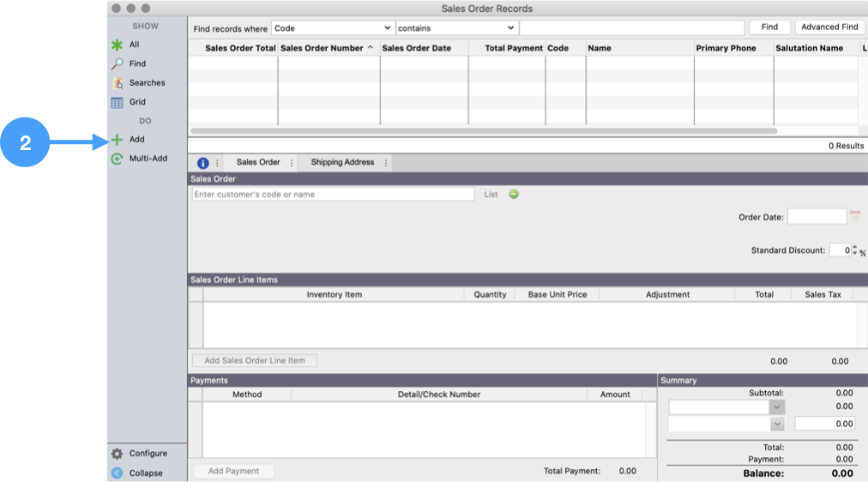Click the blue info icon
The image size is (868, 482).
click(x=203, y=163)
